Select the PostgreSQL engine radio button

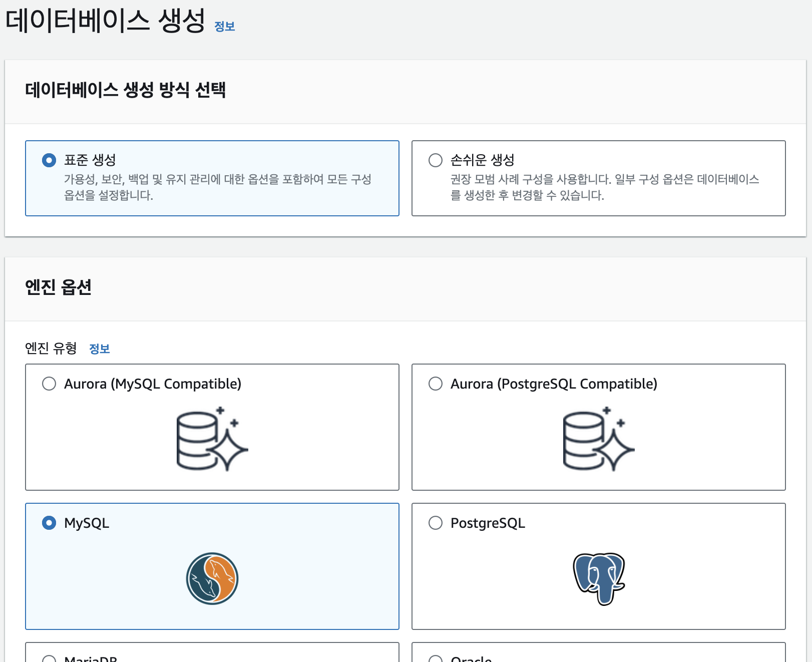click(x=436, y=523)
